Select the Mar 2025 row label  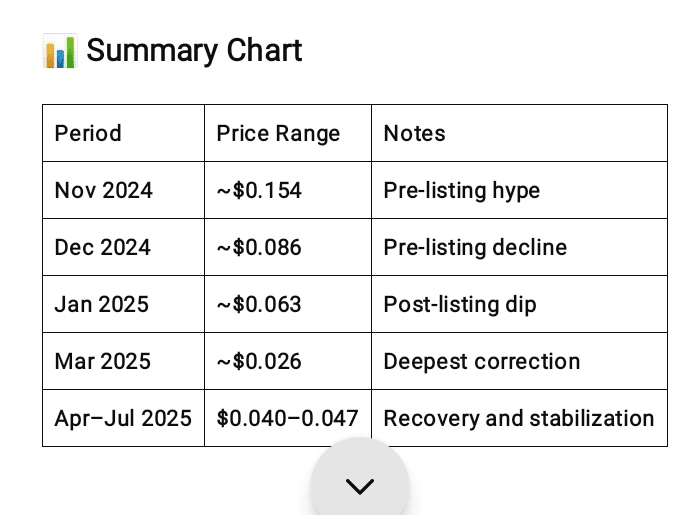(x=103, y=361)
